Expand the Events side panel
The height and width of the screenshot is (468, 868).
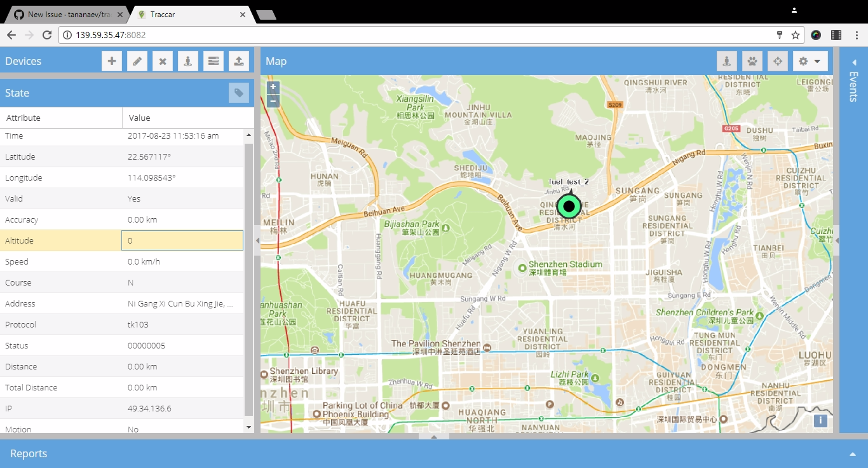click(853, 62)
